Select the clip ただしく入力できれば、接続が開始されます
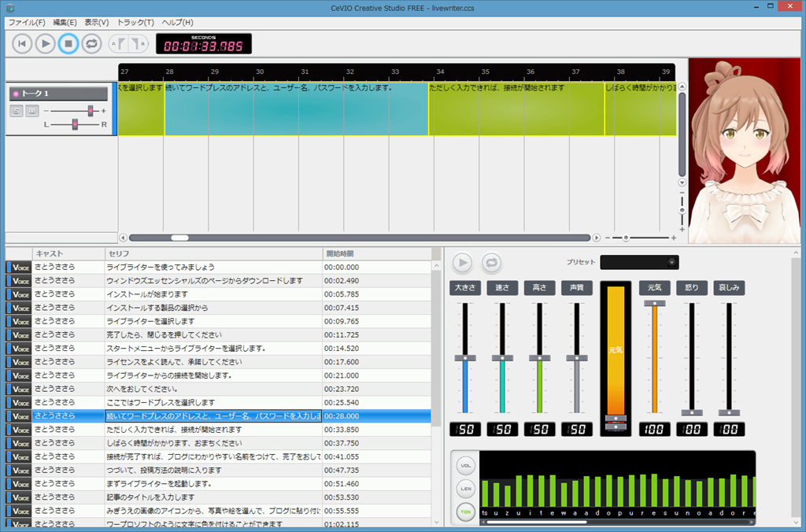 click(x=516, y=109)
